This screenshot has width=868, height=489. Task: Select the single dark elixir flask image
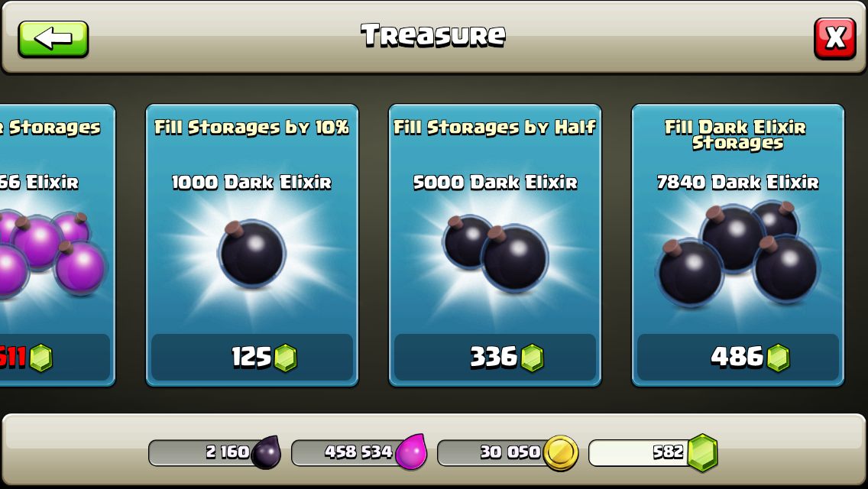point(252,253)
